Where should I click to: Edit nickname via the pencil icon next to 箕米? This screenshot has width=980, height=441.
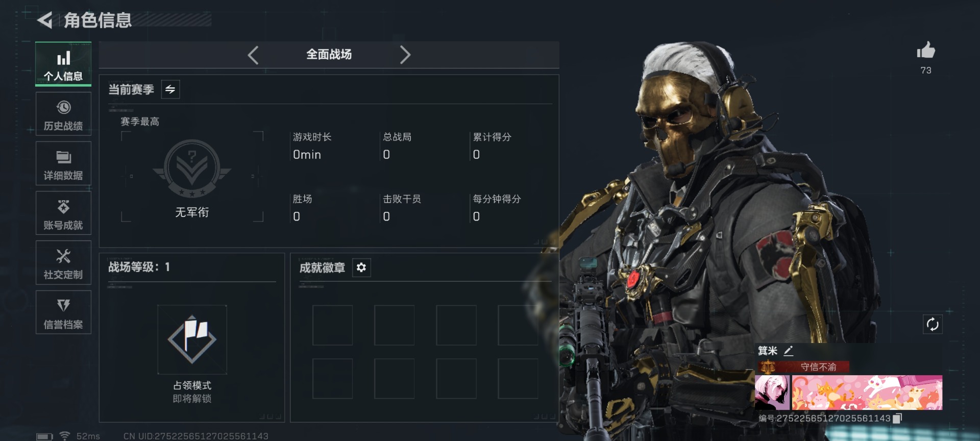coord(789,351)
